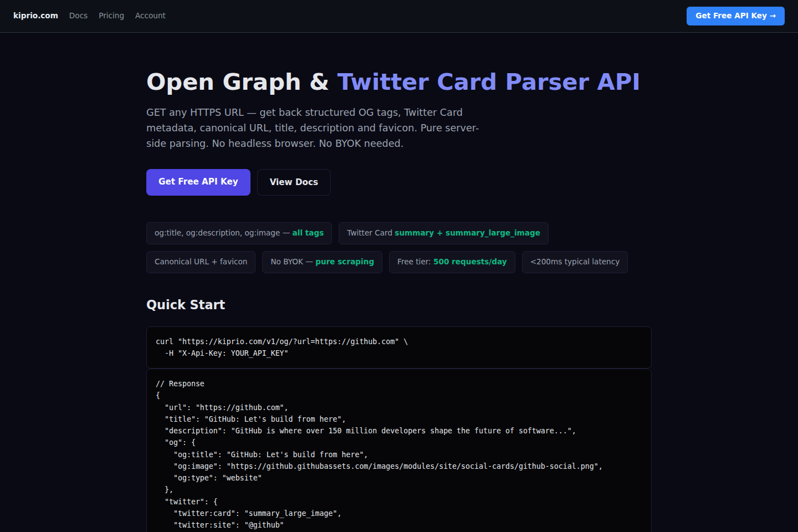This screenshot has height=532, width=798.
Task: Click the <200ms typical latency badge
Action: coord(575,262)
